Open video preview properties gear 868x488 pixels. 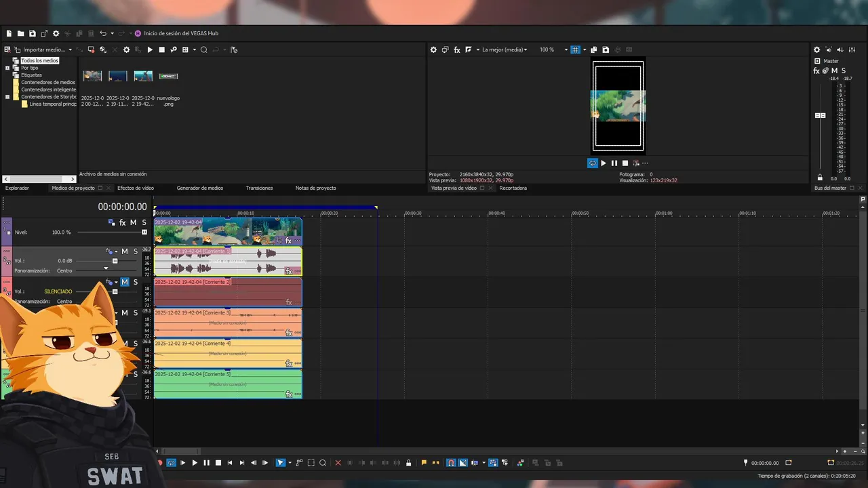[x=434, y=49]
